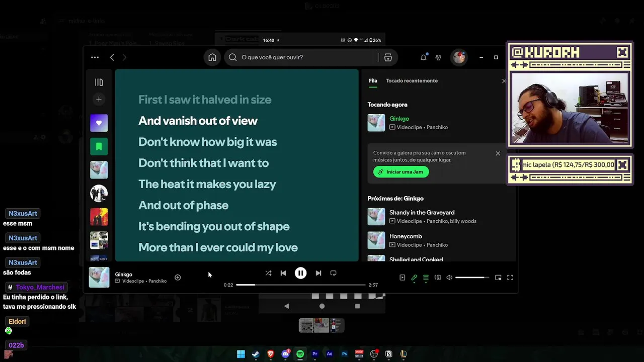The height and width of the screenshot is (362, 644).
Task: Open the Spotify three-dots menu
Action: [95, 57]
